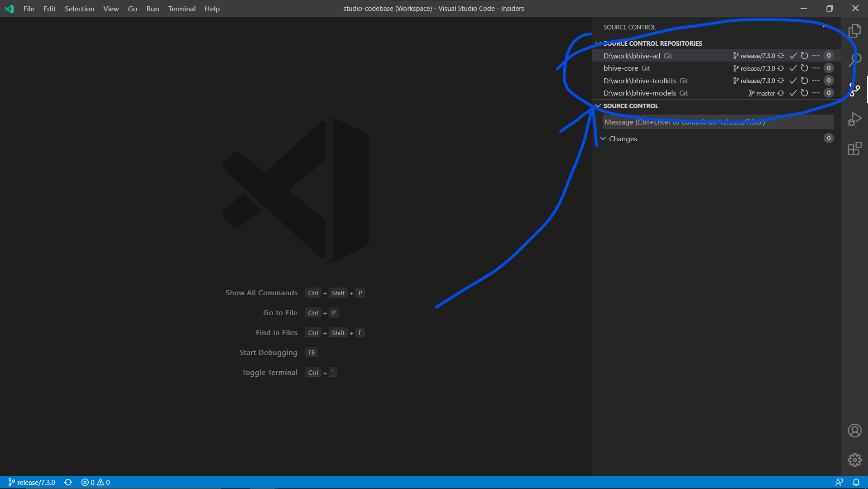868x489 pixels.
Task: Collapse the Source Control section
Action: (x=598, y=105)
